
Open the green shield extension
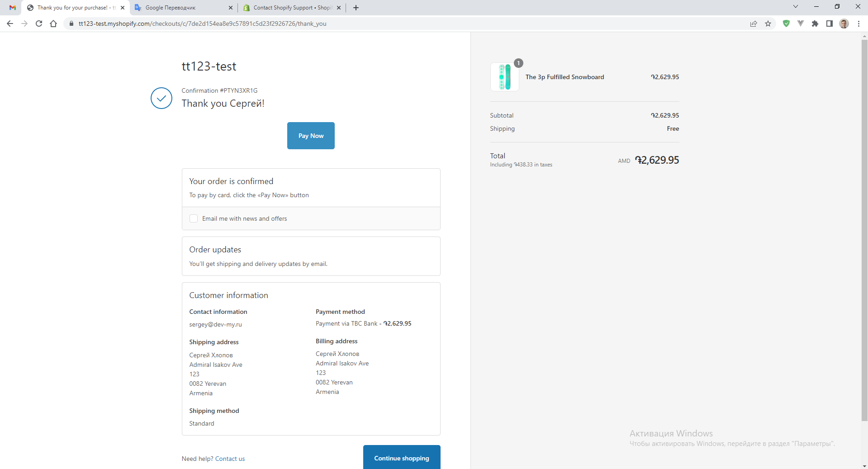786,24
